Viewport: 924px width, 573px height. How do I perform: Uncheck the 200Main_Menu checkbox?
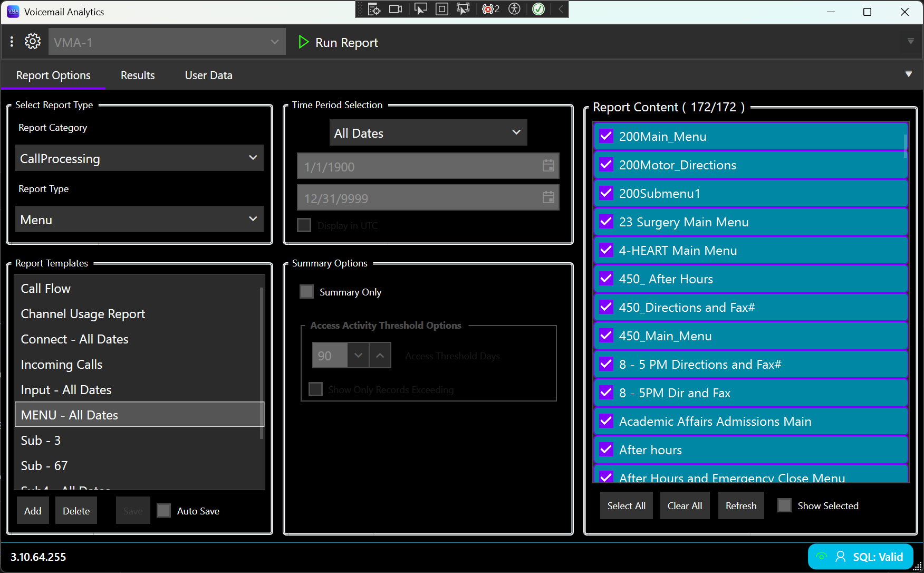(607, 136)
